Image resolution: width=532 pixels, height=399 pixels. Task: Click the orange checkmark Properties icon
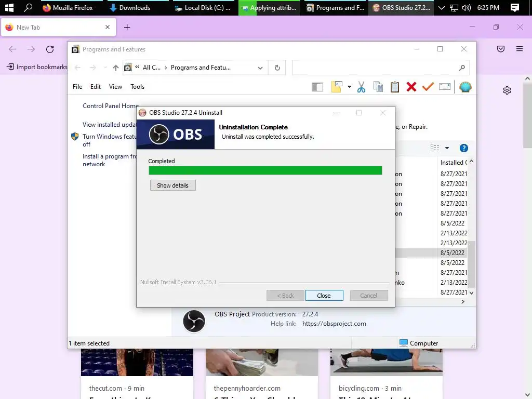[x=428, y=87]
